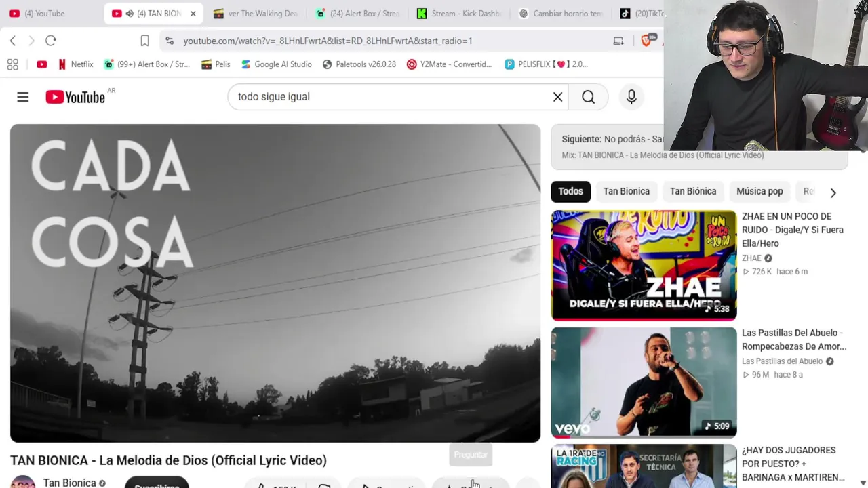This screenshot has height=488, width=868.
Task: Go back to previous page
Action: 13,41
